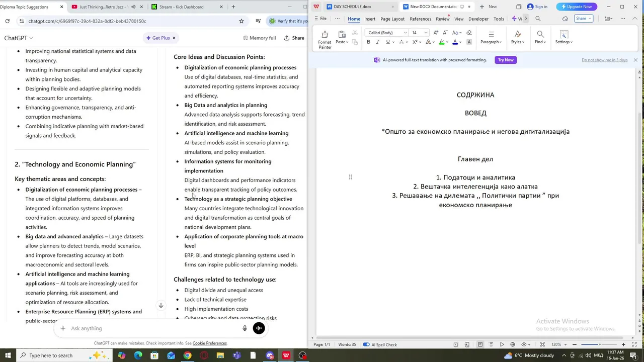Click the character shading A icon

pyautogui.click(x=469, y=42)
